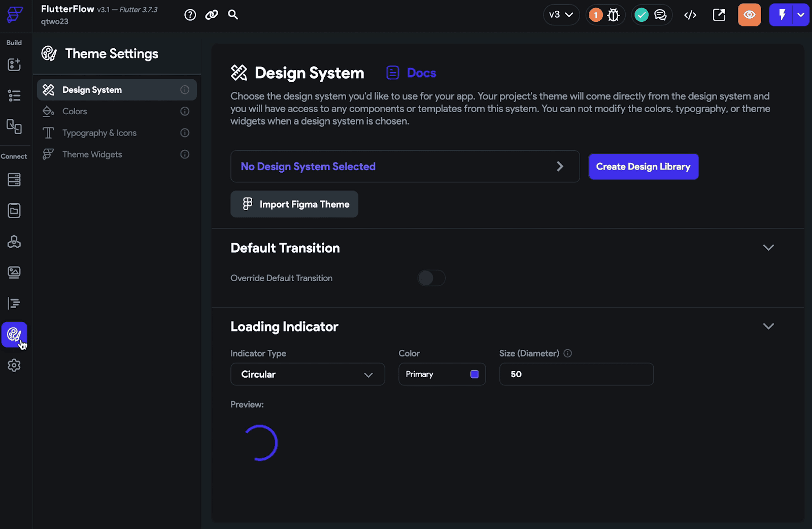The image size is (812, 529).
Task: Open Indicator Type Circular dropdown
Action: point(308,374)
